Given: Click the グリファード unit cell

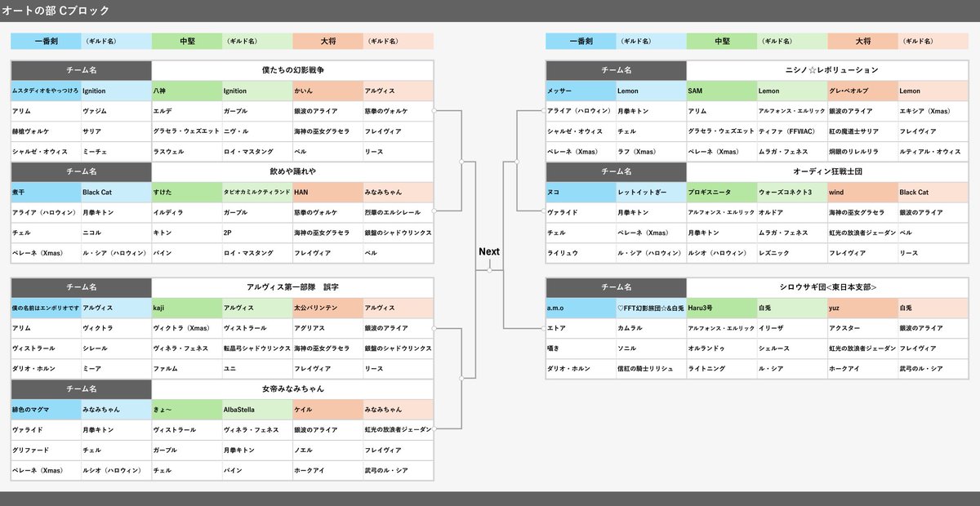Looking at the screenshot, I should [x=46, y=450].
